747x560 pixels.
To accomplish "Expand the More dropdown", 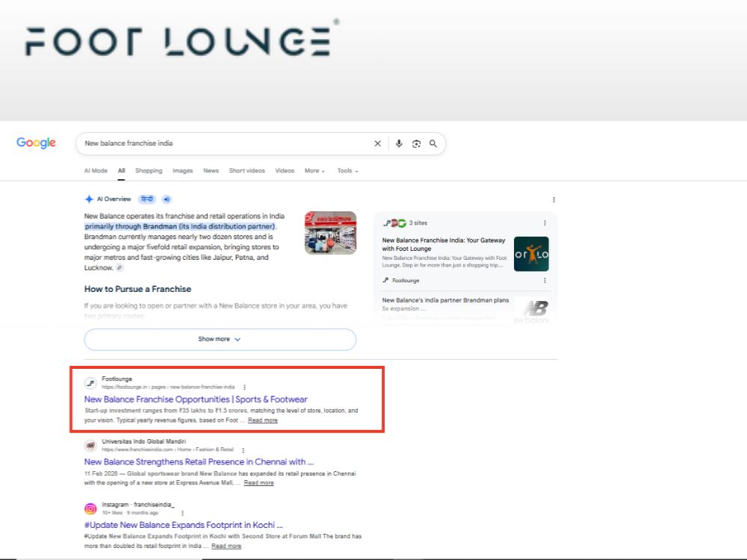I will 314,170.
